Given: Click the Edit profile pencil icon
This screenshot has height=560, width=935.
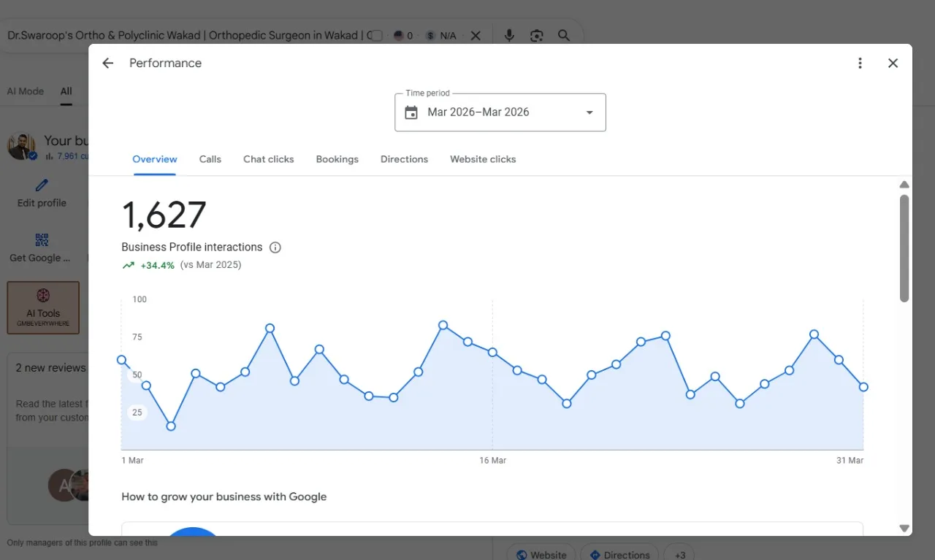Looking at the screenshot, I should point(42,185).
